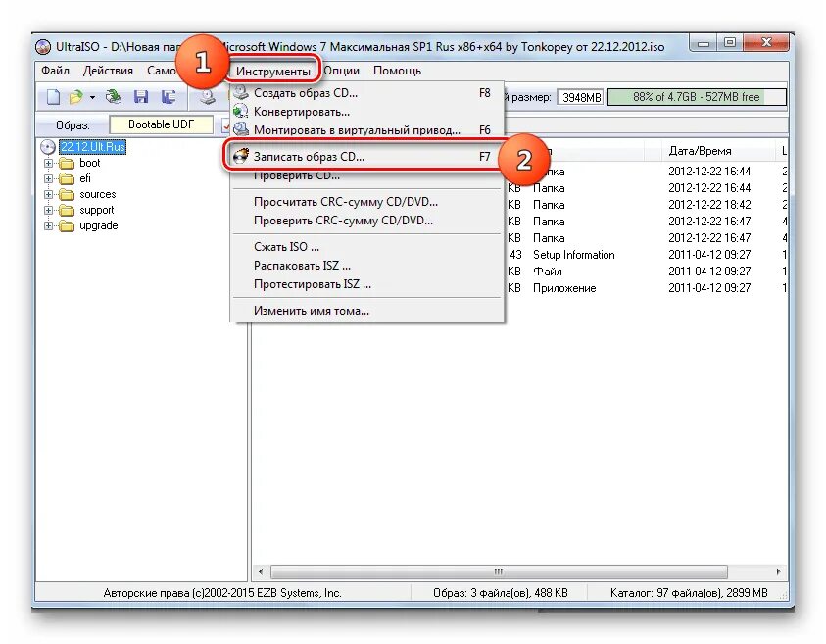Choose Сжать ISO ... menu entry
Viewport: 826px width, 644px height.
pos(367,247)
